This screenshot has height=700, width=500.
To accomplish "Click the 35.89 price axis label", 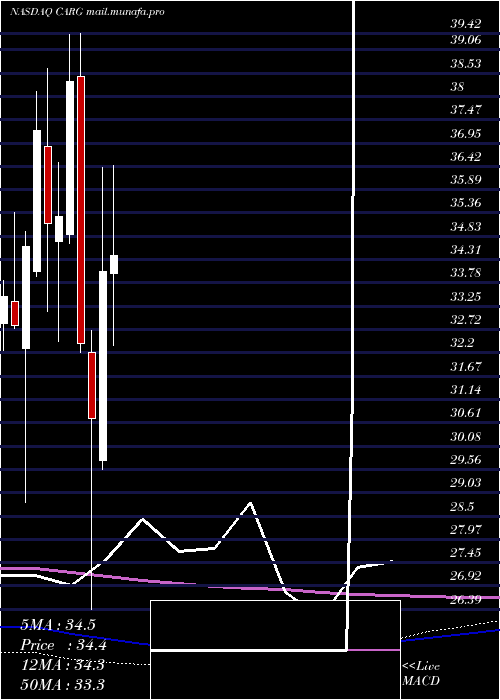I will pyautogui.click(x=466, y=179).
